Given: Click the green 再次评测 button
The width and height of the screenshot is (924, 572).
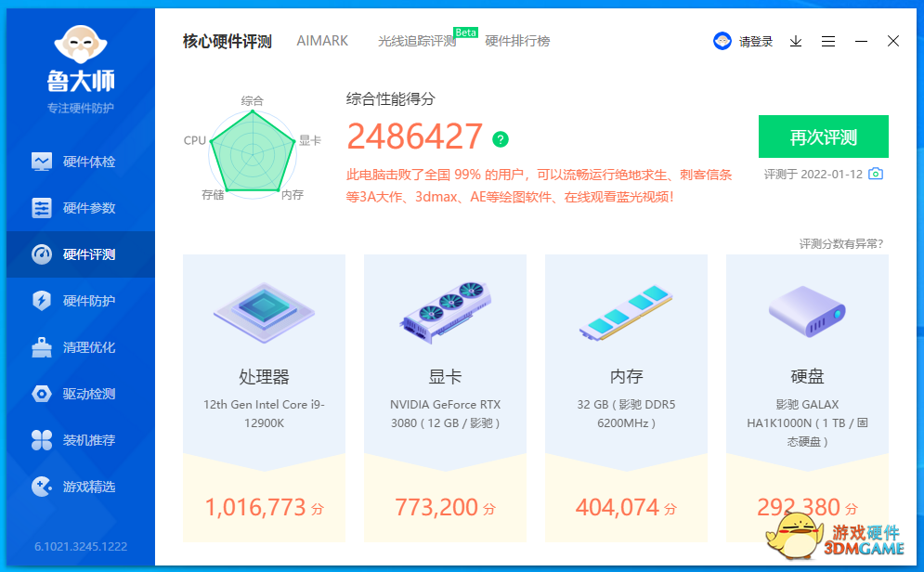Looking at the screenshot, I should pos(823,136).
